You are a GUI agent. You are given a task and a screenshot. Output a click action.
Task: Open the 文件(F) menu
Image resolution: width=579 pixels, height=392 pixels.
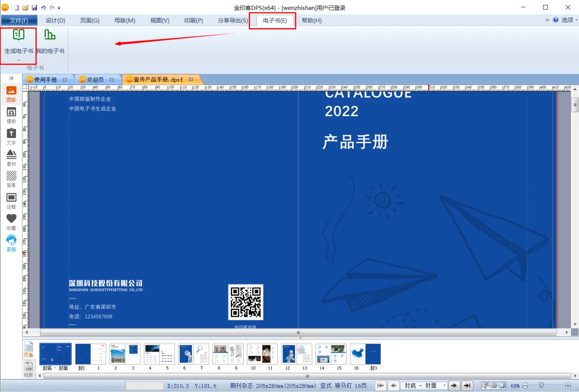(19, 20)
